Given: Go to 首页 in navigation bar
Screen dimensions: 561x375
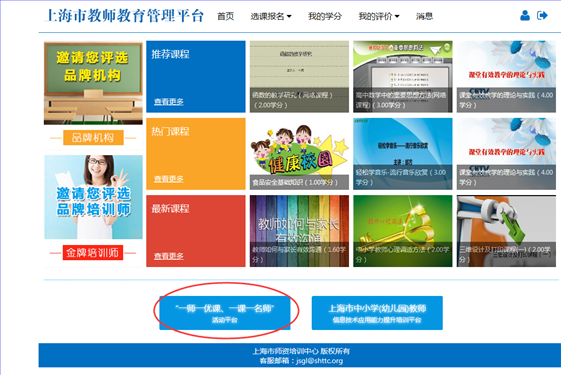Looking at the screenshot, I should tap(225, 16).
